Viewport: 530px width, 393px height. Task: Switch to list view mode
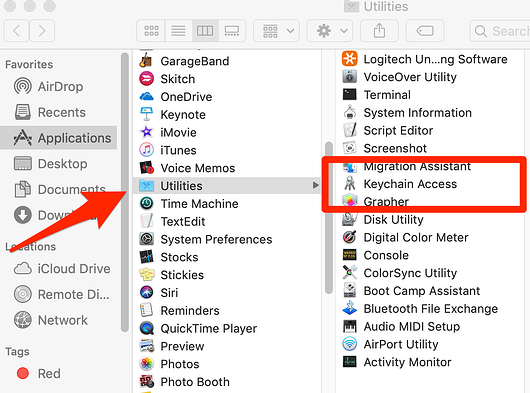pyautogui.click(x=178, y=31)
